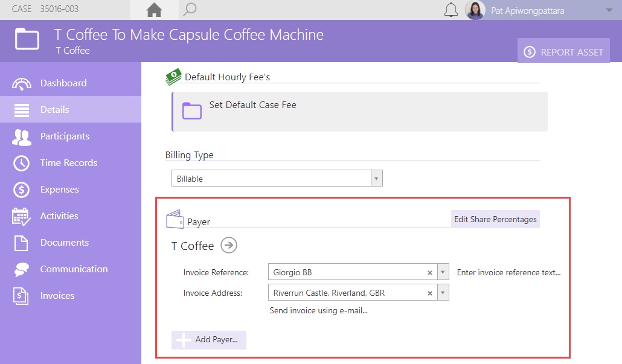Expand the Invoice Address dropdown

[x=443, y=293]
